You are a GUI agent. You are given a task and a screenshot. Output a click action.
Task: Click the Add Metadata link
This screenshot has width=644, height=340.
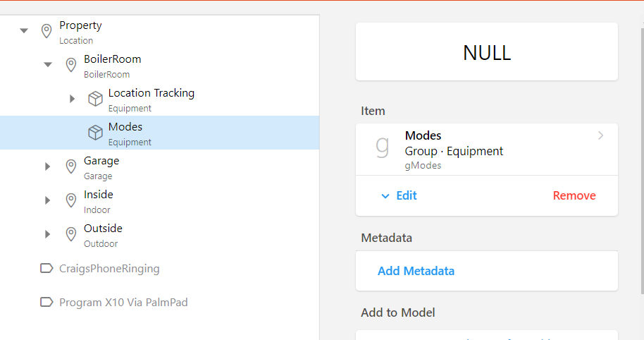(416, 271)
